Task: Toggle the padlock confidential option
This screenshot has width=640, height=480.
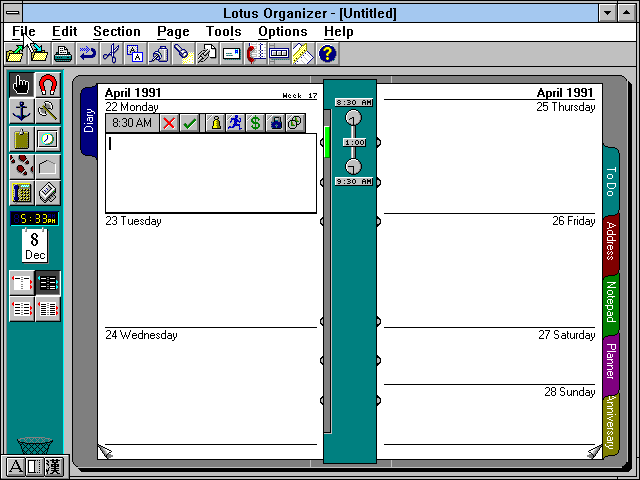Action: pos(276,123)
